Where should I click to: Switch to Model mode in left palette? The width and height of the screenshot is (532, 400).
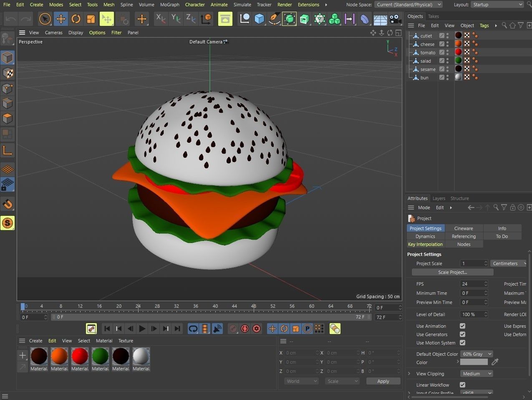tap(8, 57)
